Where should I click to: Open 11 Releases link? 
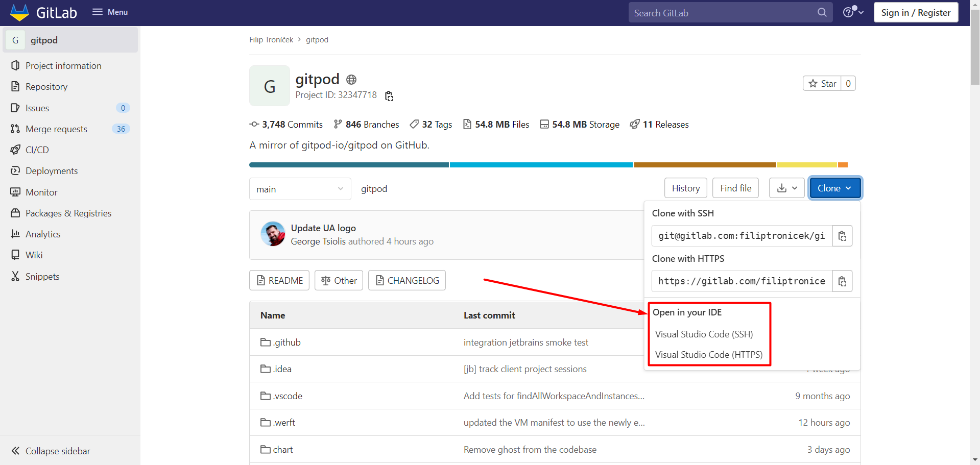click(659, 124)
